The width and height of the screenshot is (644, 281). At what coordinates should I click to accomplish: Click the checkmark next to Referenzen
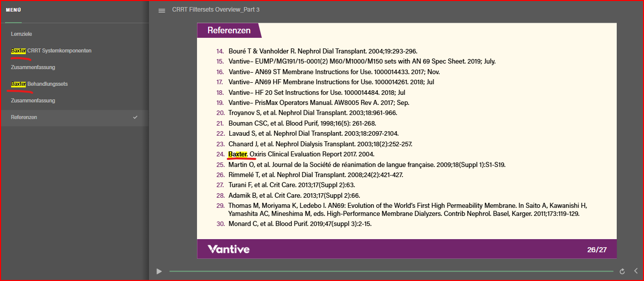135,117
